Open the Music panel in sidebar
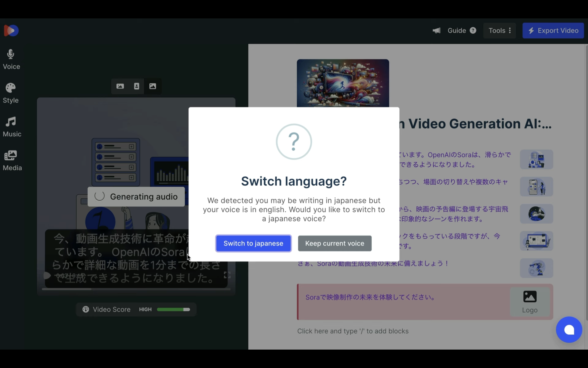Viewport: 588px width, 368px height. point(12,127)
